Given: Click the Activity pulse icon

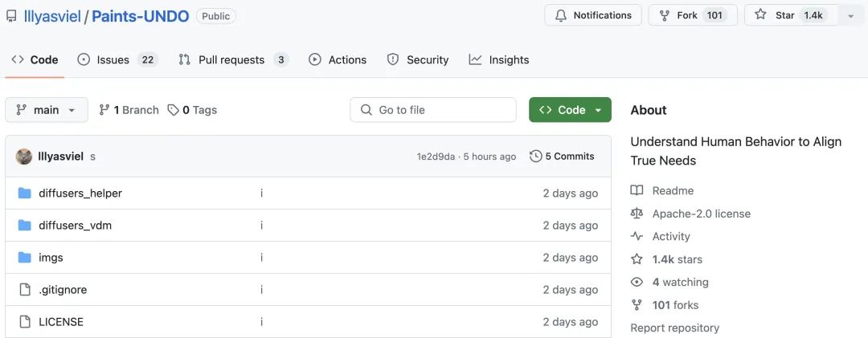Looking at the screenshot, I should click(637, 237).
